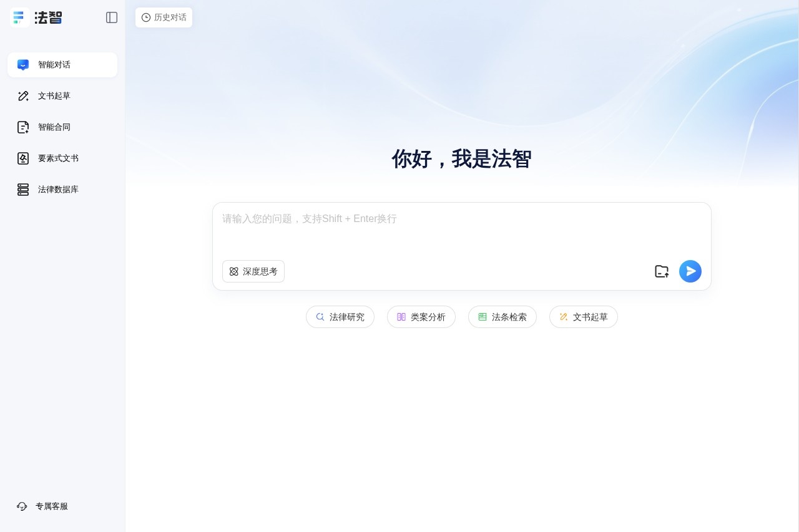
Task: Click the folder upload icon
Action: point(662,271)
